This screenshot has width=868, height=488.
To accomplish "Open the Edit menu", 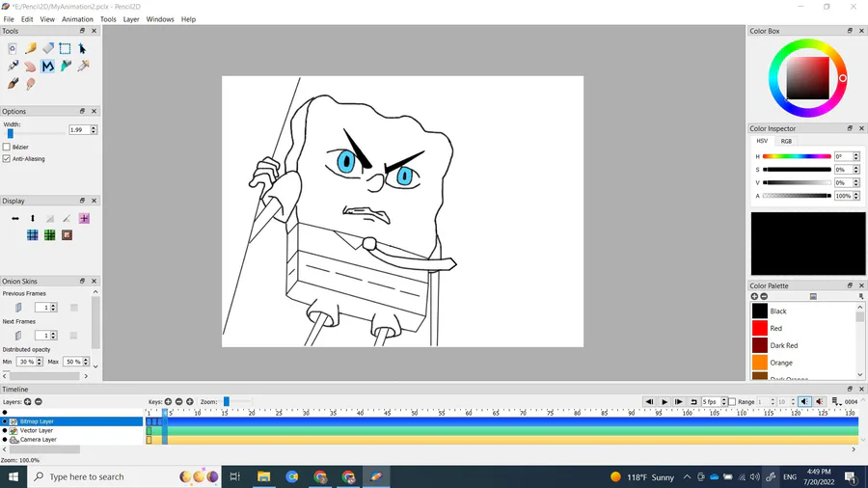I will [27, 19].
